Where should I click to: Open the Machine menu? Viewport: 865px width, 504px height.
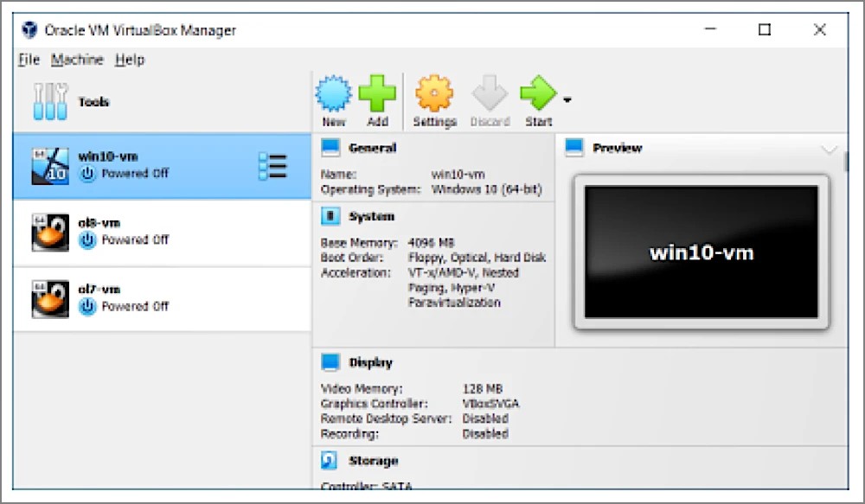pos(77,59)
